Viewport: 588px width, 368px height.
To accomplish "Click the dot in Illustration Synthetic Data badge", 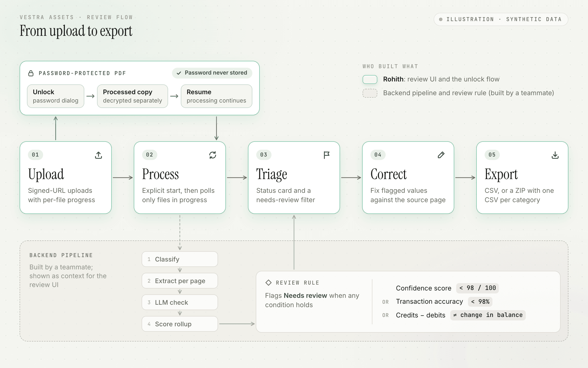I will [441, 19].
